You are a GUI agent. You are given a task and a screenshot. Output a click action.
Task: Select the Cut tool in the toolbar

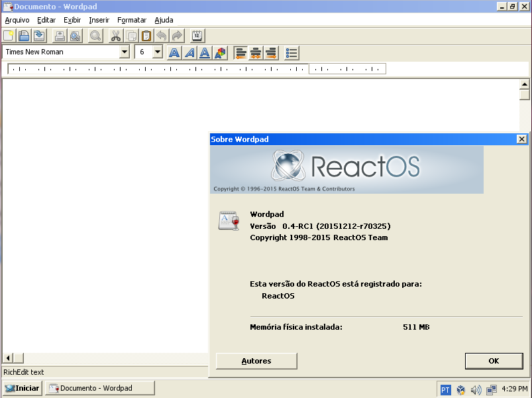click(115, 35)
